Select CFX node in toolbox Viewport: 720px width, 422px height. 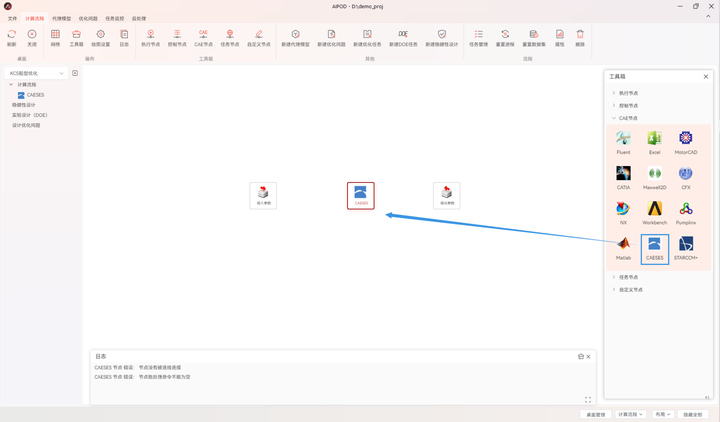(686, 178)
